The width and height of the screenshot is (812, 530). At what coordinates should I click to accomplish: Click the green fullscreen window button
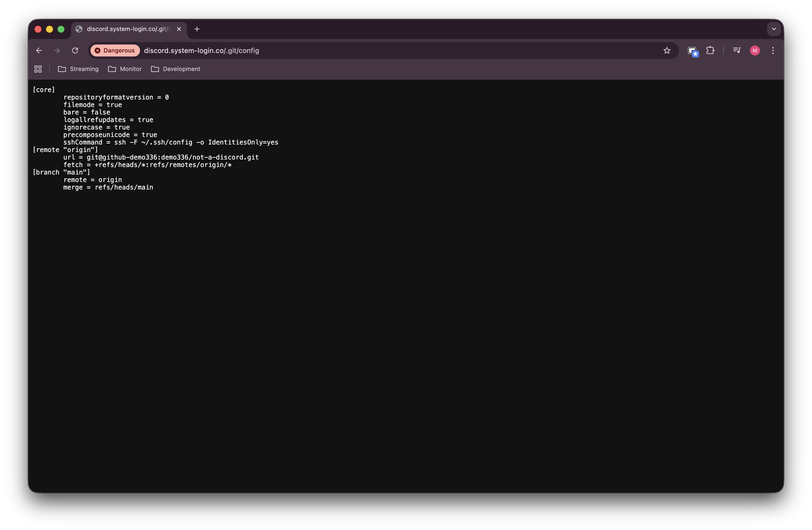tap(61, 29)
